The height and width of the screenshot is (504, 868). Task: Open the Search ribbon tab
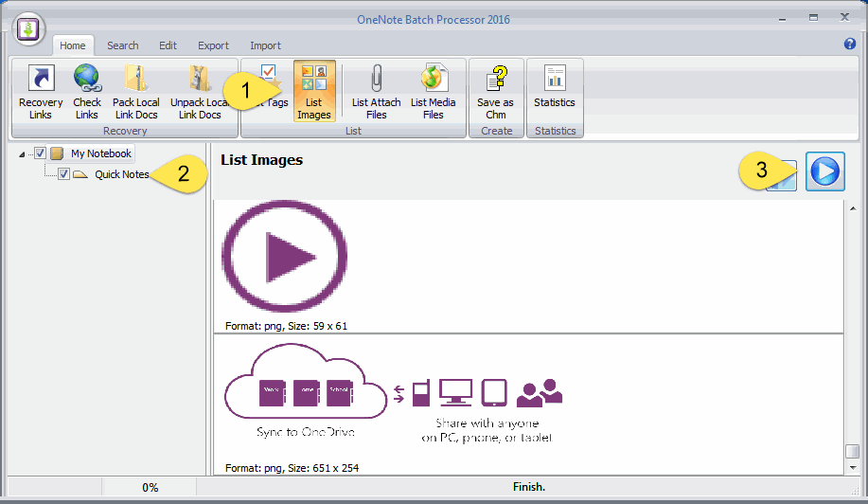click(123, 45)
